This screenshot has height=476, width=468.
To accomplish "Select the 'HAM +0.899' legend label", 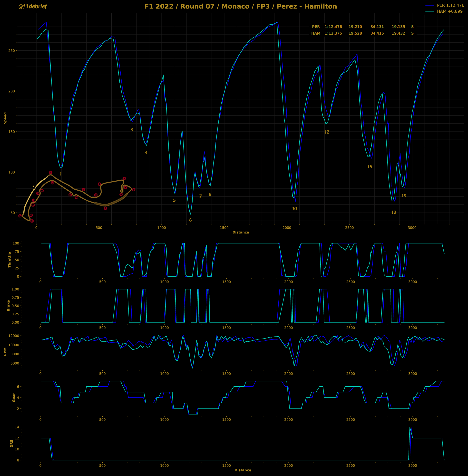I will (x=450, y=11).
